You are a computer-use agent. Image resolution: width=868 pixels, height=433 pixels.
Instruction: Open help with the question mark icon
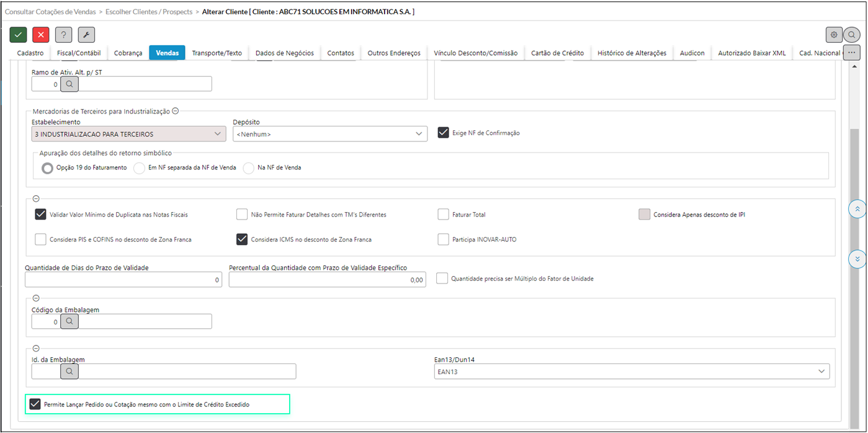point(63,35)
